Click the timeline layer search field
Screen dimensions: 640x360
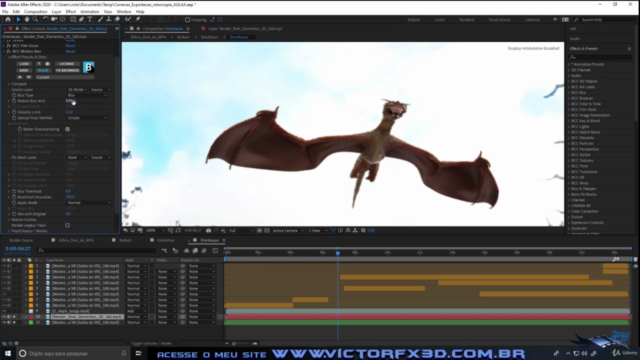click(x=97, y=250)
